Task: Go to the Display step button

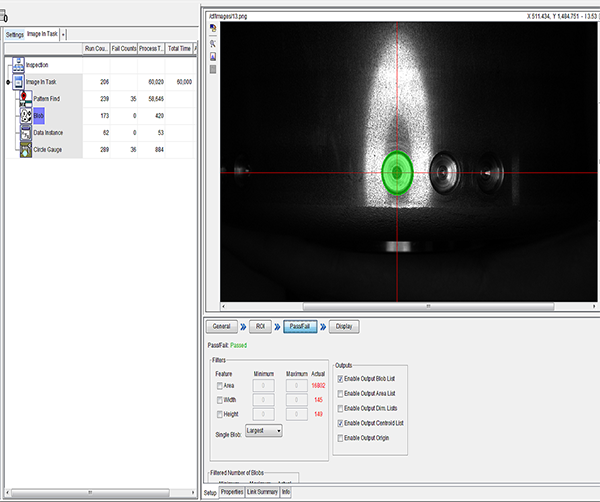Action: (342, 326)
